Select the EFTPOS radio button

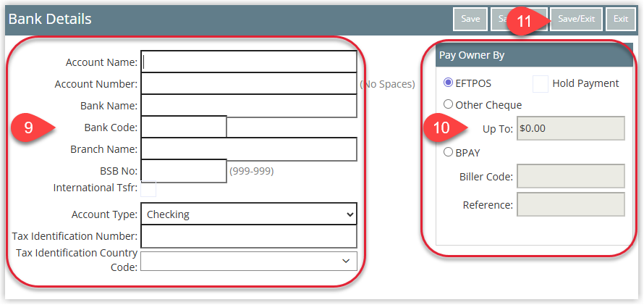(x=448, y=83)
